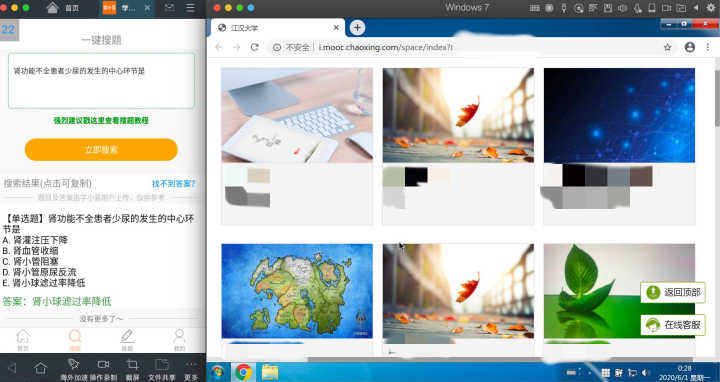The width and height of the screenshot is (720, 382).
Task: Close the 江汉大学 Chrome tab
Action: pyautogui.click(x=336, y=28)
